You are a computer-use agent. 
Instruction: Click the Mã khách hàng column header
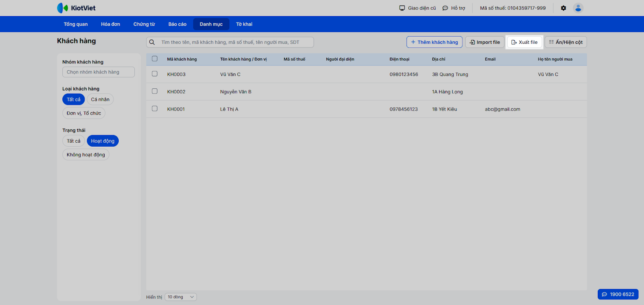click(182, 59)
